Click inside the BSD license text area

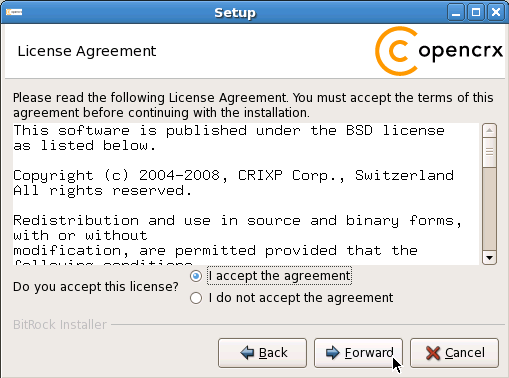click(246, 194)
